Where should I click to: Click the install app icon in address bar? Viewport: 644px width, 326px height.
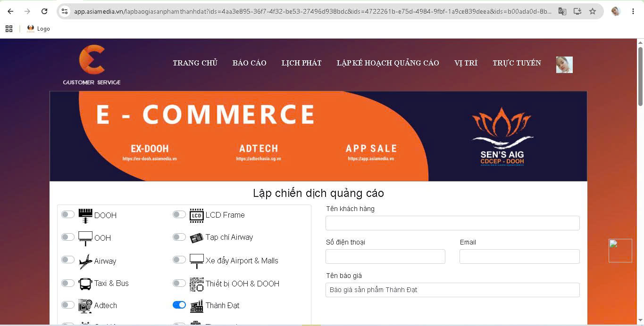pos(577,11)
